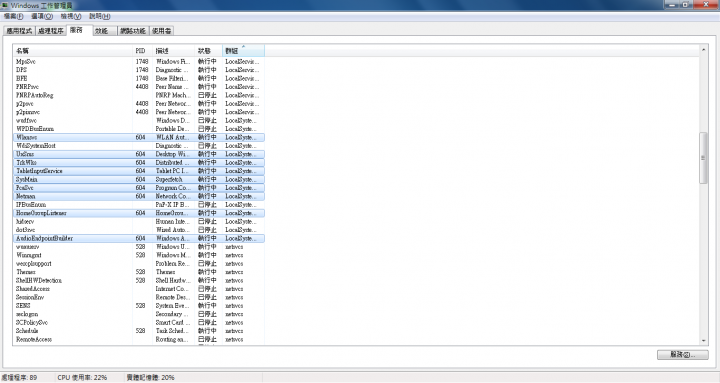Image resolution: width=720 pixels, height=383 pixels.
Task: Select the PNRPsvc service row
Action: tap(139, 87)
